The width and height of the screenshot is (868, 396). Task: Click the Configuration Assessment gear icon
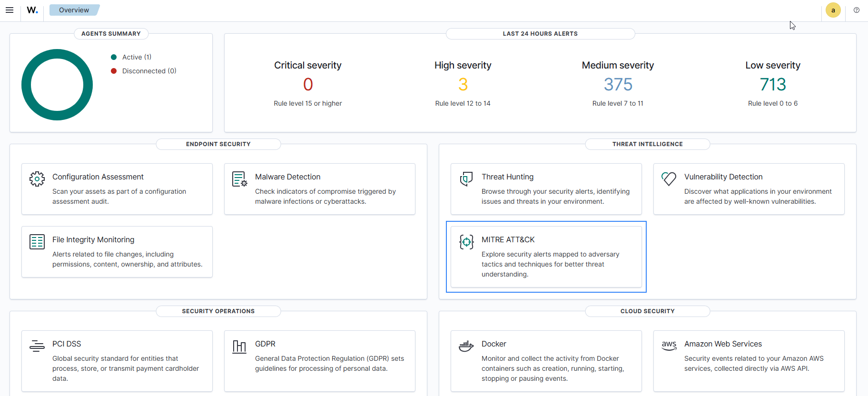tap(37, 179)
